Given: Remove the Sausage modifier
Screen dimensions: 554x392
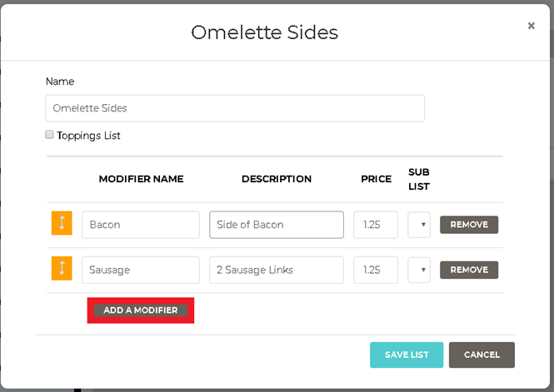Looking at the screenshot, I should tap(469, 270).
